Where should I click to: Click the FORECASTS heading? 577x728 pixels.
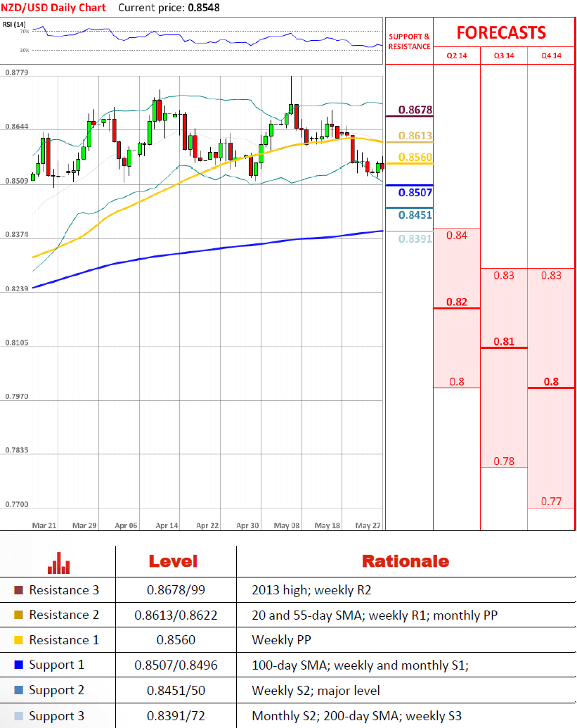click(501, 32)
